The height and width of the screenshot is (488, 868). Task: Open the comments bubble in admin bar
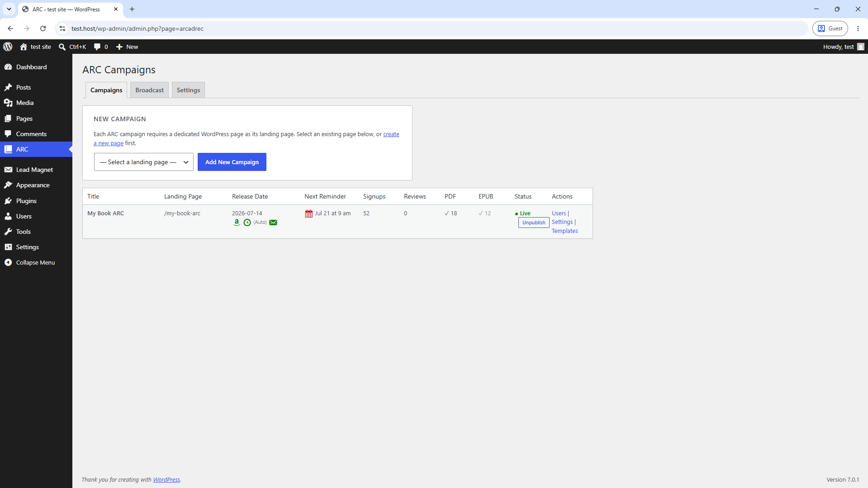click(101, 47)
